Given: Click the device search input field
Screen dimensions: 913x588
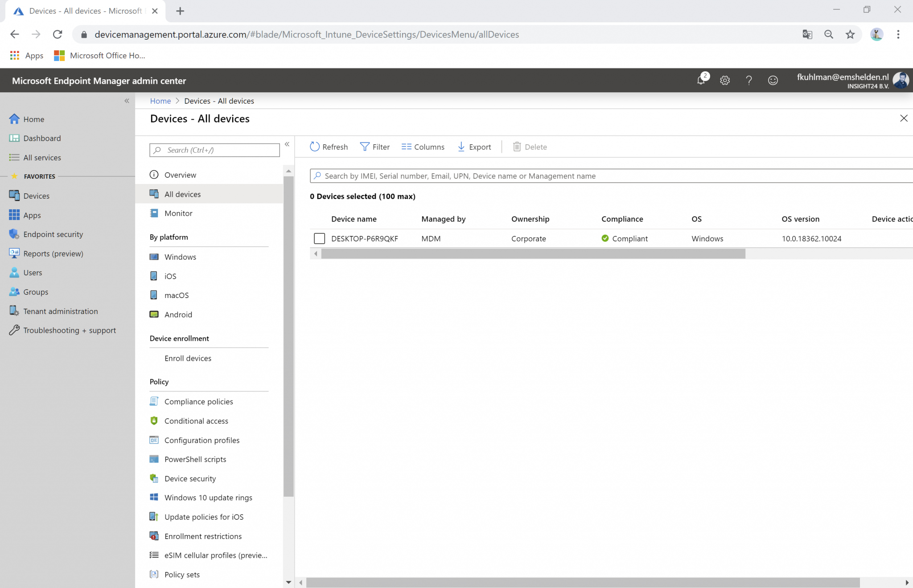Looking at the screenshot, I should [x=490, y=176].
